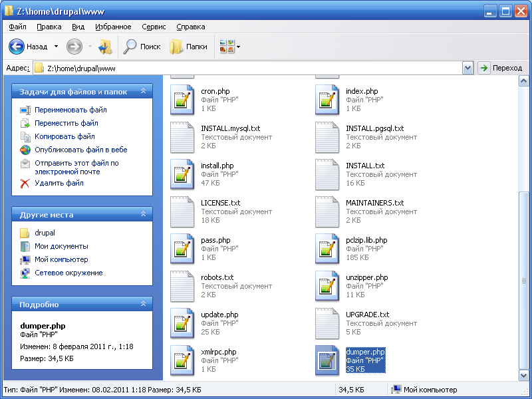Image resolution: width=532 pixels, height=399 pixels.
Task: Select the pclzip.lib.php file icon
Action: [x=327, y=249]
